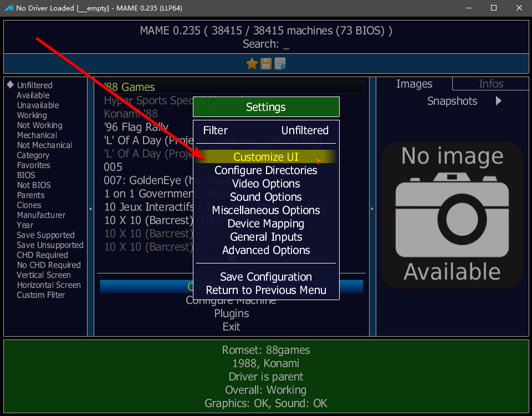Click the MAME logo in title bar

(9, 8)
